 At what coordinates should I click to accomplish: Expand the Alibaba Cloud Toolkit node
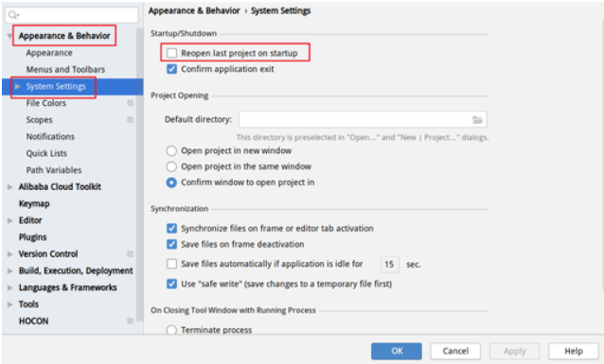pos(10,187)
